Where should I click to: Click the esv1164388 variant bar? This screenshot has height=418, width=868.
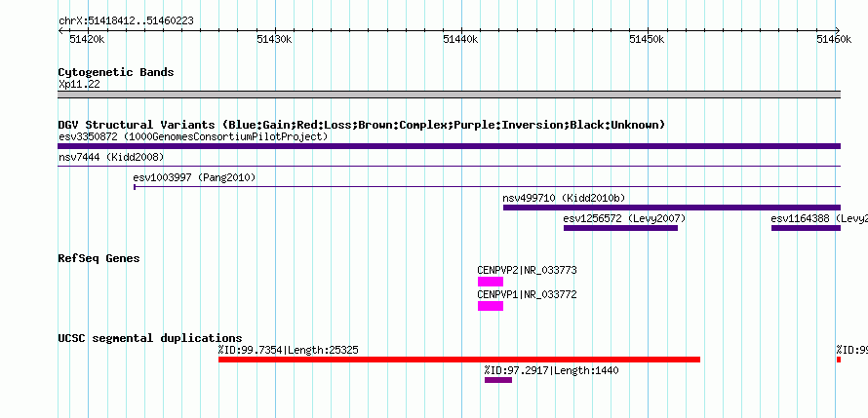point(806,228)
